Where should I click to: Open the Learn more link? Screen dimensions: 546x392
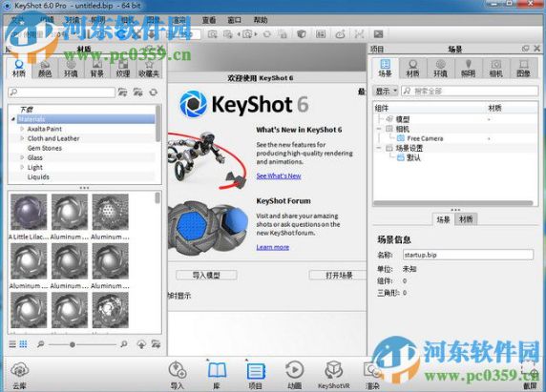[273, 247]
